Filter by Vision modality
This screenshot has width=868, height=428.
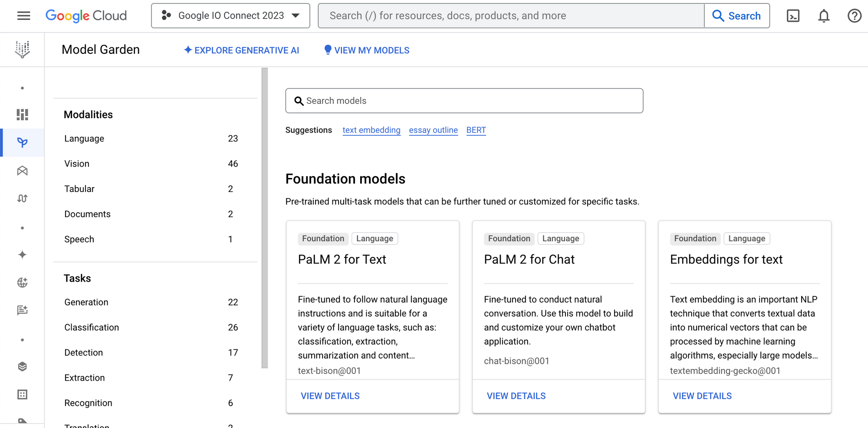(x=77, y=164)
